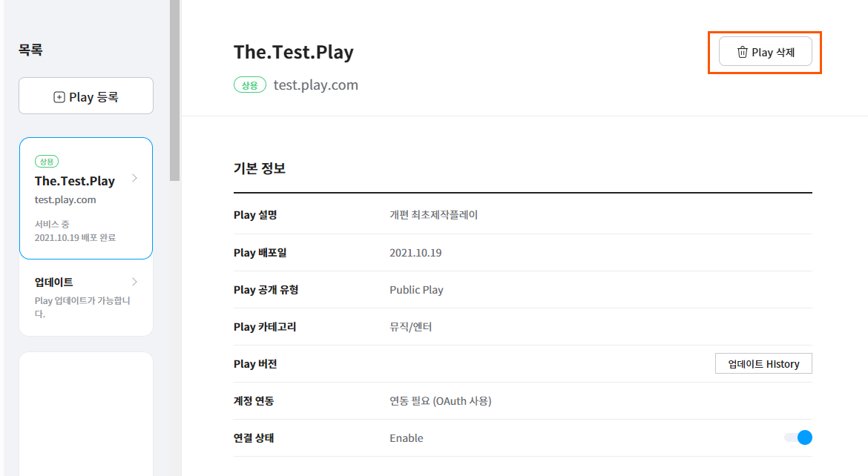Open 업데이트 History button
Viewport: 868px width, 476px height.
pos(763,363)
